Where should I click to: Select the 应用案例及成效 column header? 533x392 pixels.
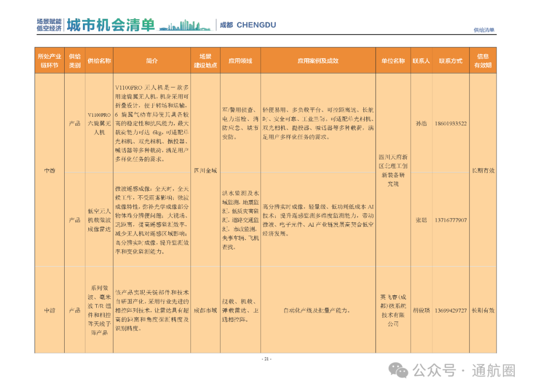point(318,61)
